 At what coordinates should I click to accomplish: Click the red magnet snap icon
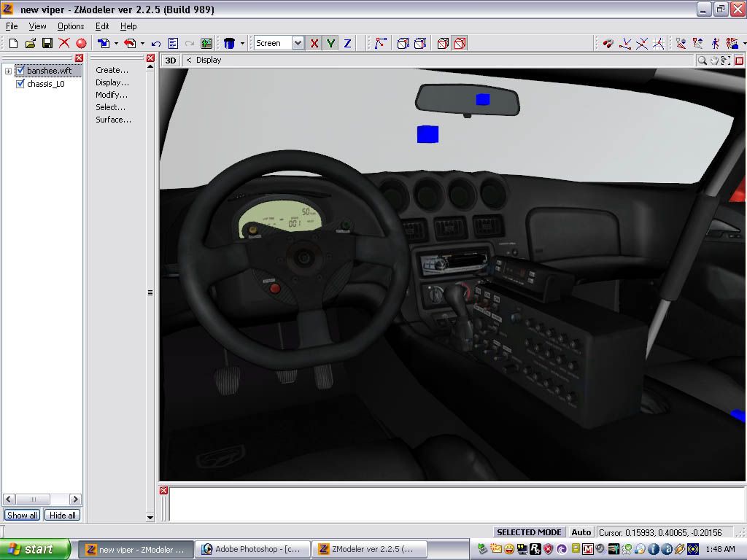point(608,44)
